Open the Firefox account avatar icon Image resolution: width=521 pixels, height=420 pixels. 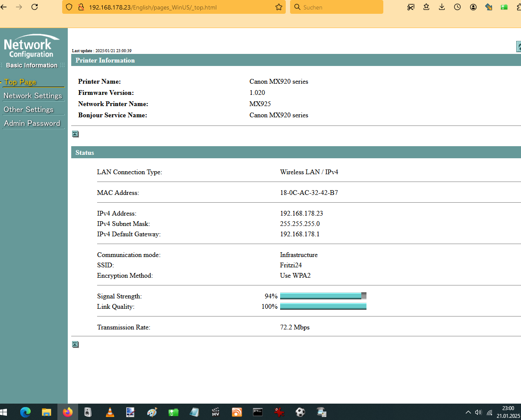[473, 7]
